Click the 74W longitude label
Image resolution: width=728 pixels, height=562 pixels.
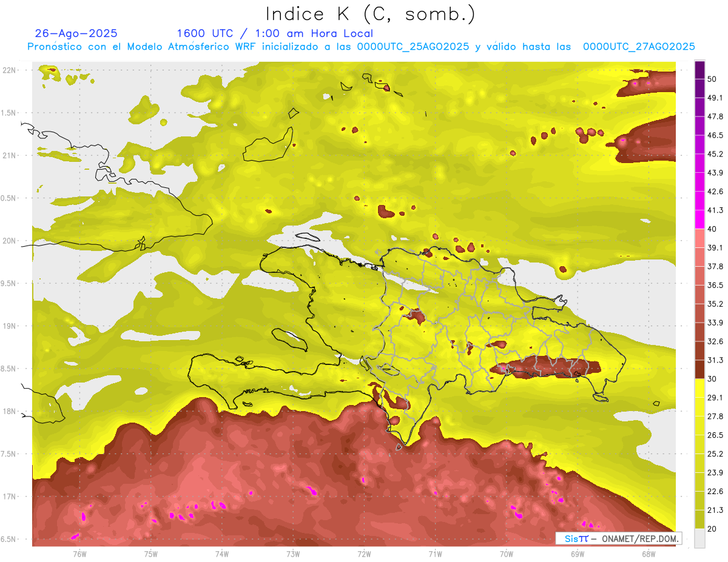(222, 554)
